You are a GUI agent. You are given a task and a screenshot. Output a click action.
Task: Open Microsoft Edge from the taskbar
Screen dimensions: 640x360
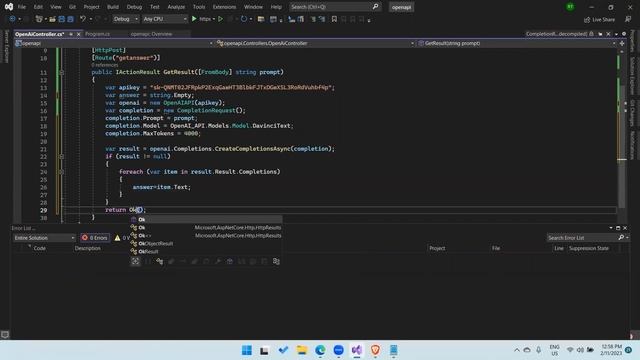320,350
